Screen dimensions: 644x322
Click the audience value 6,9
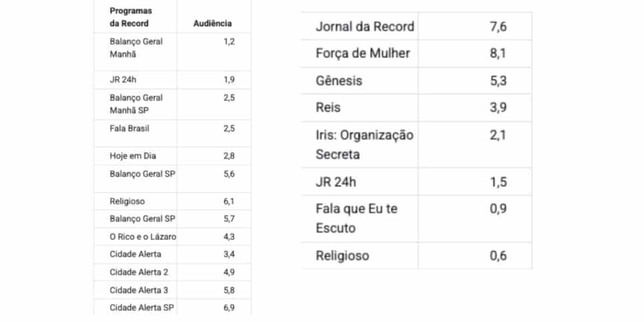tap(229, 308)
